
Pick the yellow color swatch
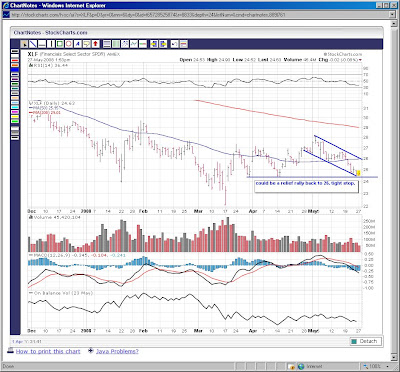pos(15,116)
